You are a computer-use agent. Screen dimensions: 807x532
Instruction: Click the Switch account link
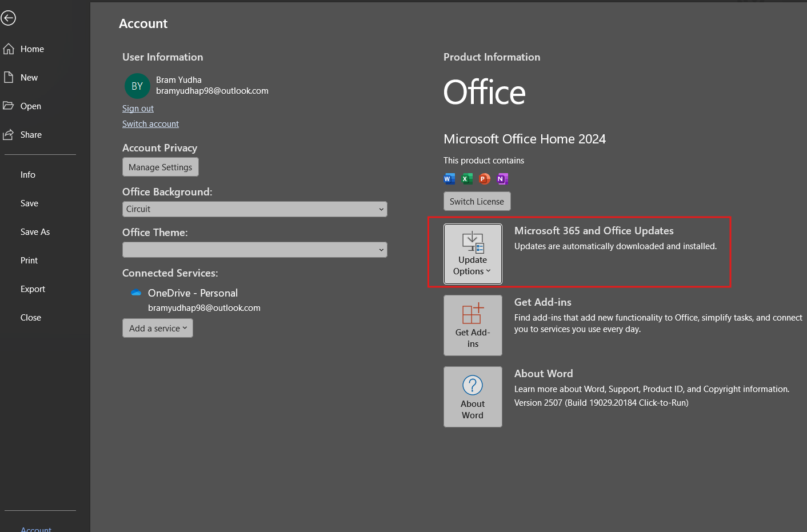[x=150, y=124]
